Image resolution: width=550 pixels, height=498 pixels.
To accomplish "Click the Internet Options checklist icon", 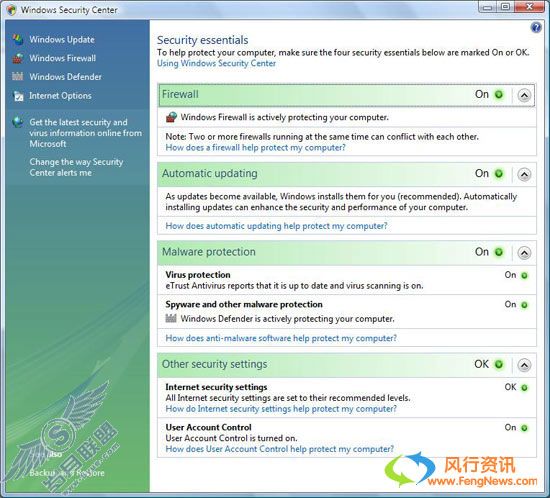I will click(18, 96).
